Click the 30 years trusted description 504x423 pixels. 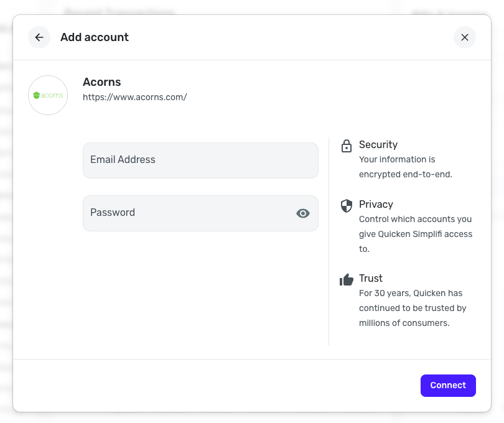coord(413,308)
